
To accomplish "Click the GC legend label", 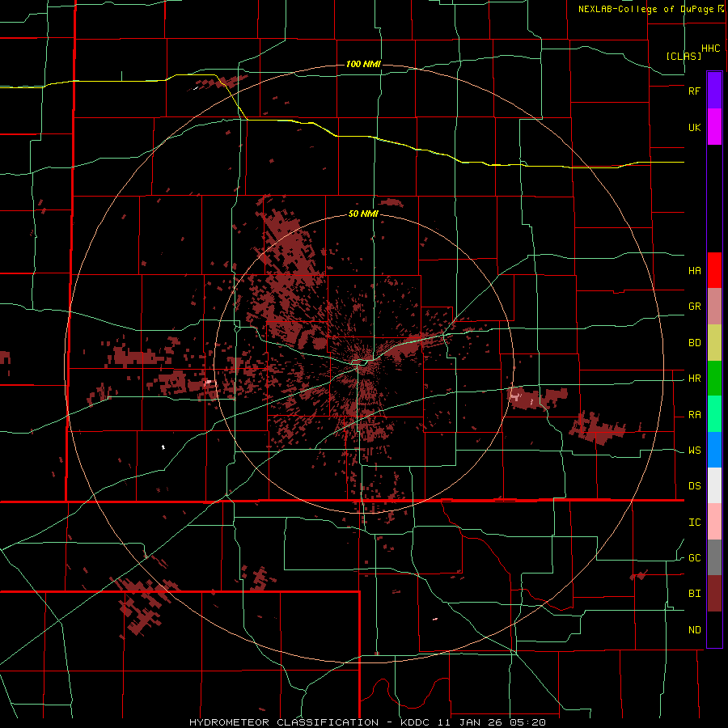I will coord(694,558).
